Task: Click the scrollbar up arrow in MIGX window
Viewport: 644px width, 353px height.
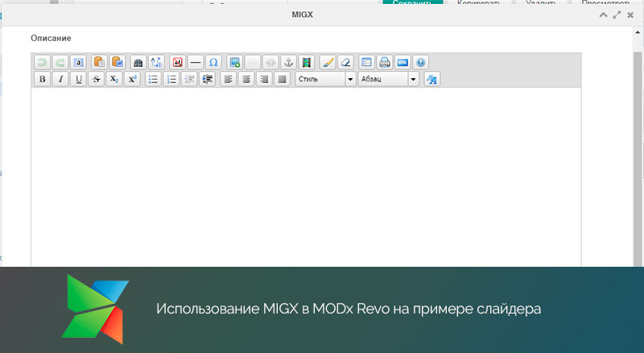Action: click(x=638, y=32)
